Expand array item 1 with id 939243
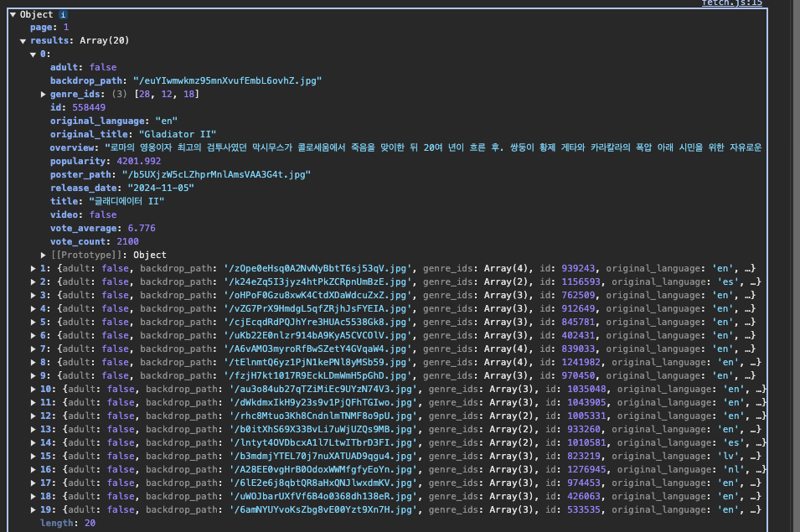 pos(34,268)
